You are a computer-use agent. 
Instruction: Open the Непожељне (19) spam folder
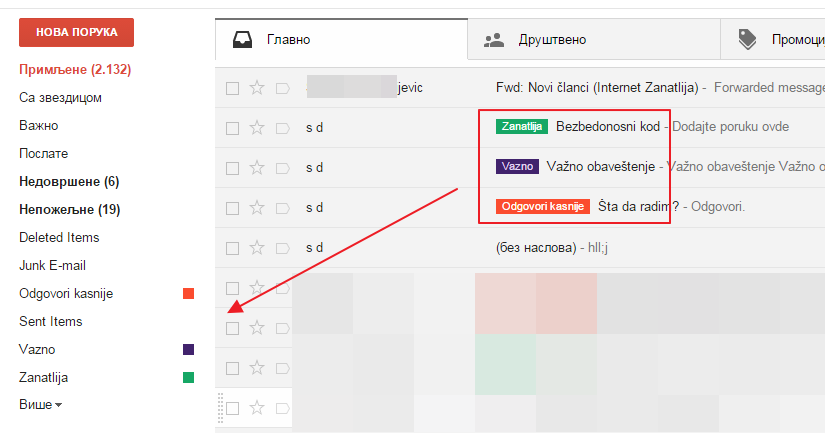pos(69,209)
